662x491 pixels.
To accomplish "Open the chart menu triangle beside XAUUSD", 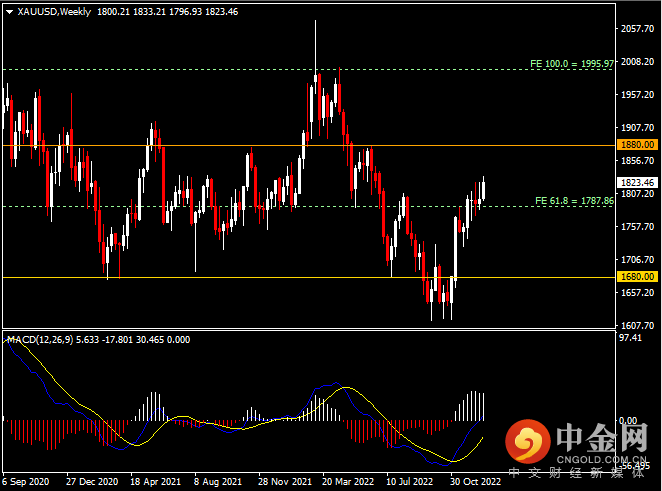I will [x=9, y=12].
